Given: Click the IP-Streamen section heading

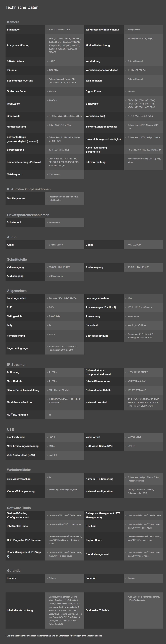Looking at the screenshot, I should tap(17, 365).
